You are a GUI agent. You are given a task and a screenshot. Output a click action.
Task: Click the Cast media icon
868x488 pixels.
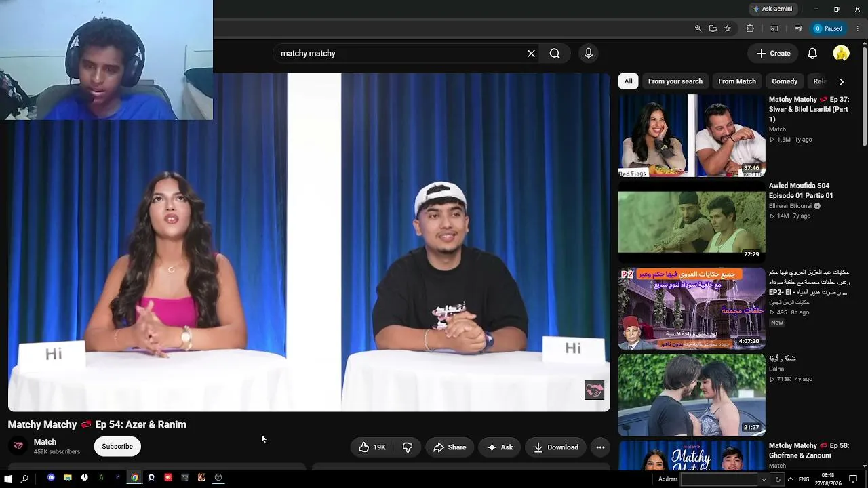774,28
